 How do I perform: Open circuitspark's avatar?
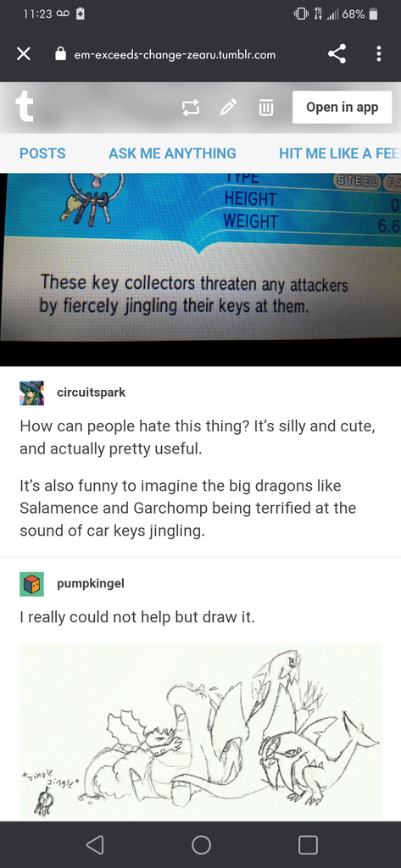point(31,392)
